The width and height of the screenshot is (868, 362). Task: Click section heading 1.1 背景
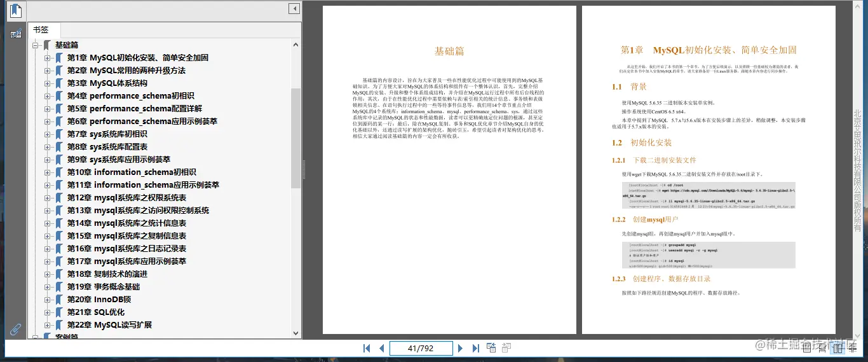click(x=629, y=87)
